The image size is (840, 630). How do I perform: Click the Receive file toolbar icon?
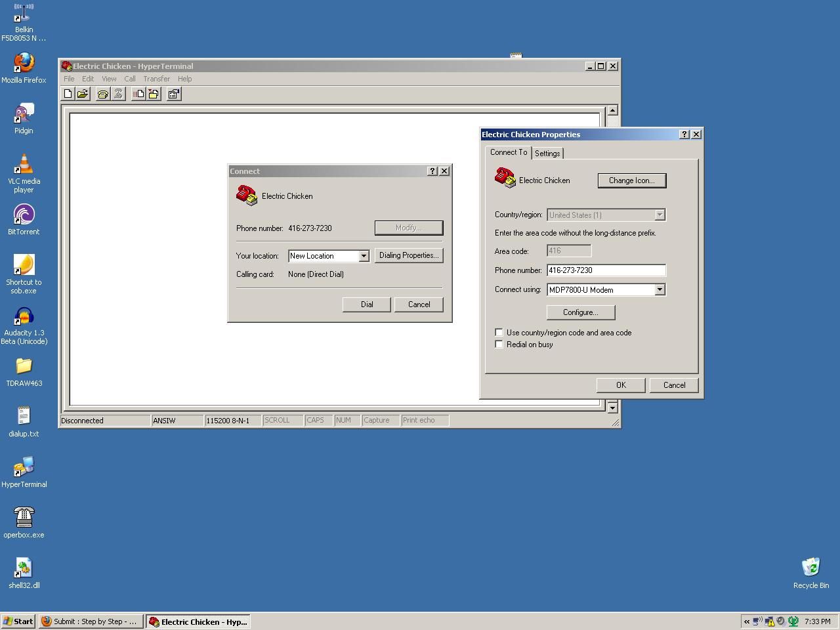(153, 94)
